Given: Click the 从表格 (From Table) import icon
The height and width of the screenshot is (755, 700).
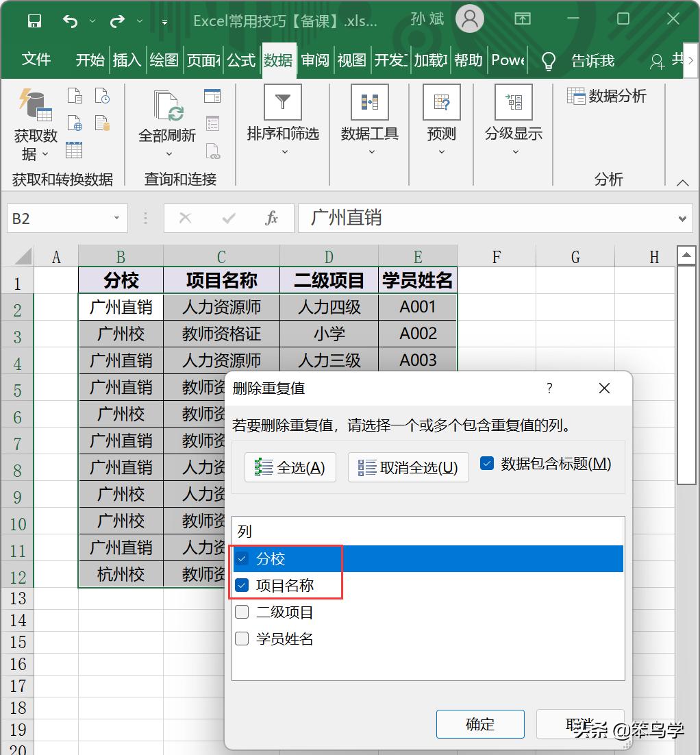Looking at the screenshot, I should click(74, 149).
